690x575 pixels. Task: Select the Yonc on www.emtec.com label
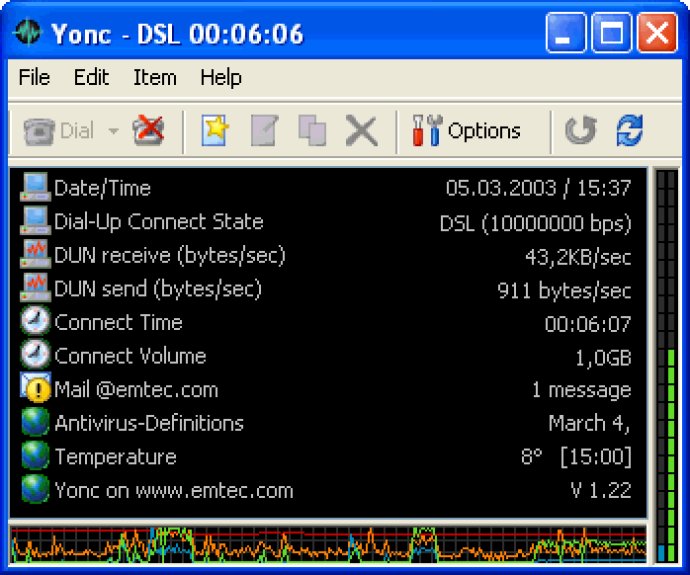(x=173, y=491)
